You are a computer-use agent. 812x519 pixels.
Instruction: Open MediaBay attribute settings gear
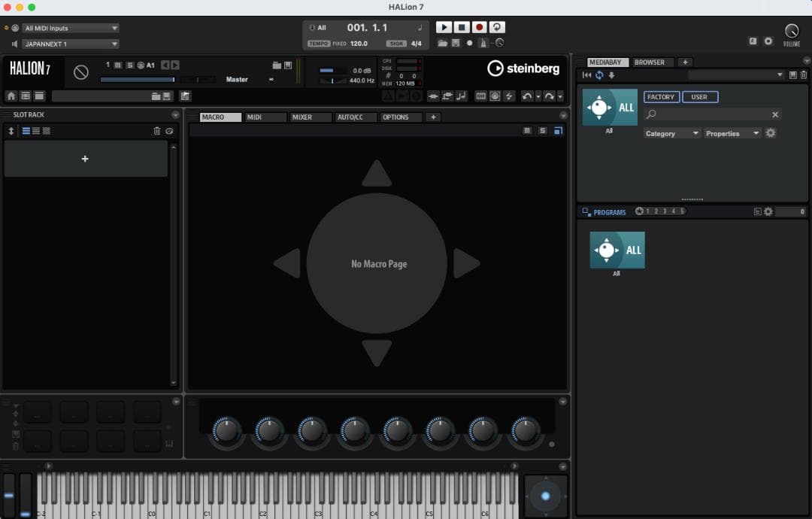click(x=771, y=133)
